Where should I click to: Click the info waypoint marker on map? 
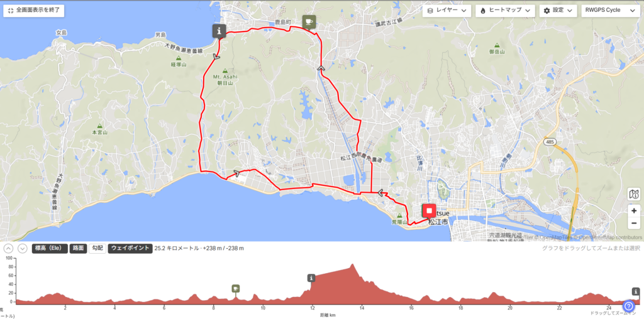(x=219, y=31)
